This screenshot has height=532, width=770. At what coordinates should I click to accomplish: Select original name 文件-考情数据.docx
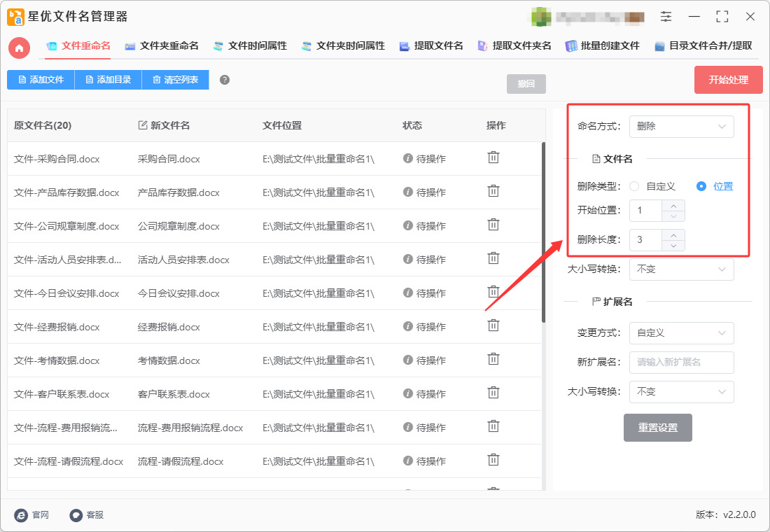coord(57,361)
